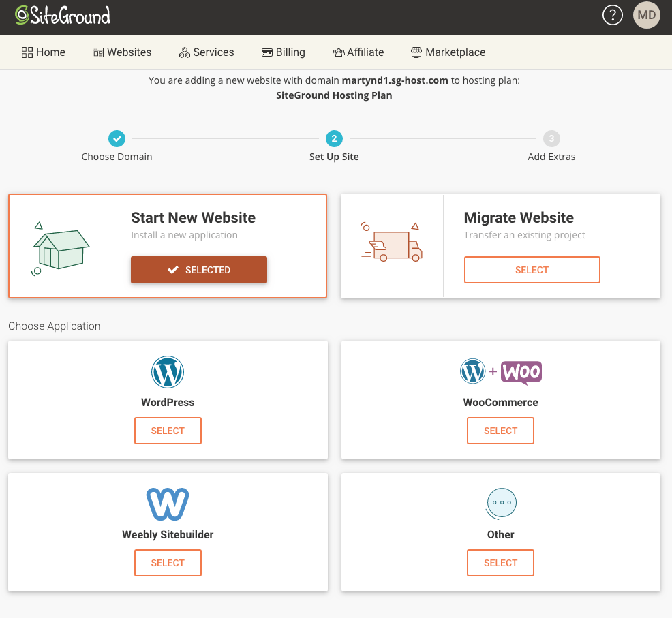The height and width of the screenshot is (618, 672).
Task: Click the moving truck Migrate Website illustration
Action: [392, 242]
